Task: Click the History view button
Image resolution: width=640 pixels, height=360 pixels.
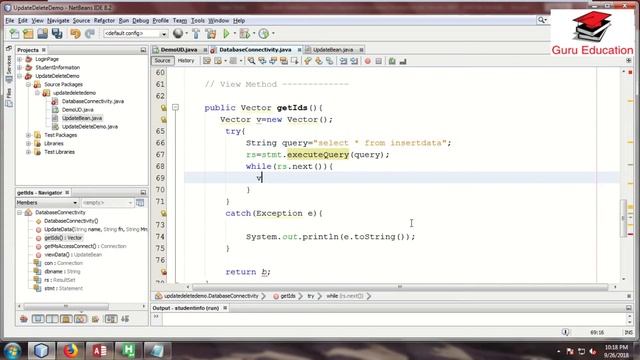Action: pos(186,60)
